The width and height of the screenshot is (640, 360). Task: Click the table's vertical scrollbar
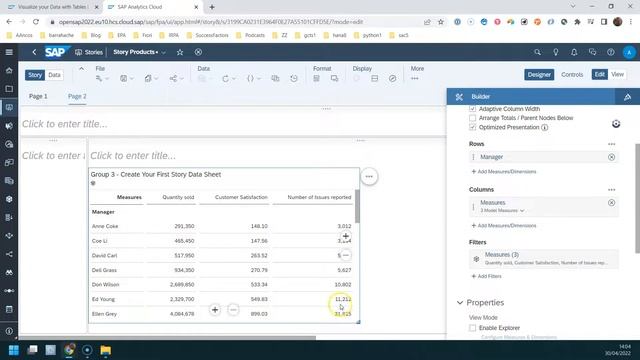pos(358,207)
